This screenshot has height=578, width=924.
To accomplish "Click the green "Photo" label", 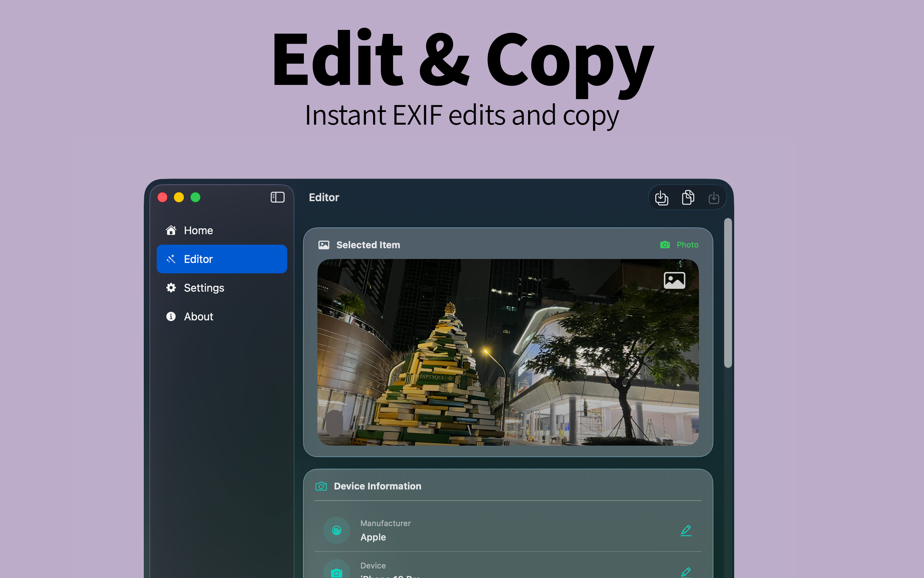I will [x=687, y=245].
